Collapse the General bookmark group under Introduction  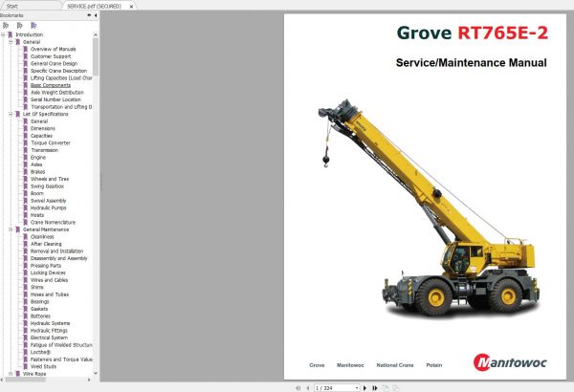[x=11, y=42]
